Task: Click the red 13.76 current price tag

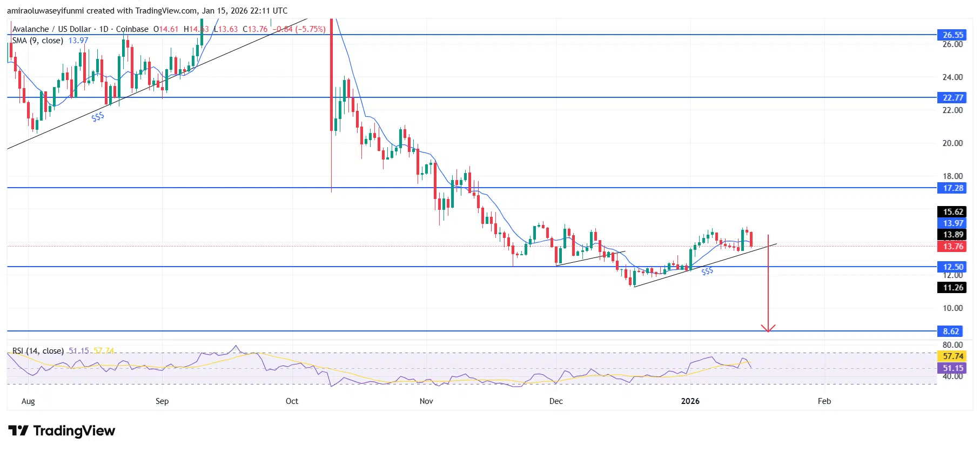Action: (952, 247)
